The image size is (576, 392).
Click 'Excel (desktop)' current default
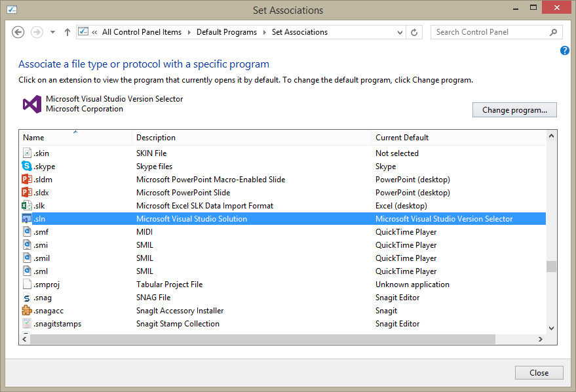click(401, 206)
